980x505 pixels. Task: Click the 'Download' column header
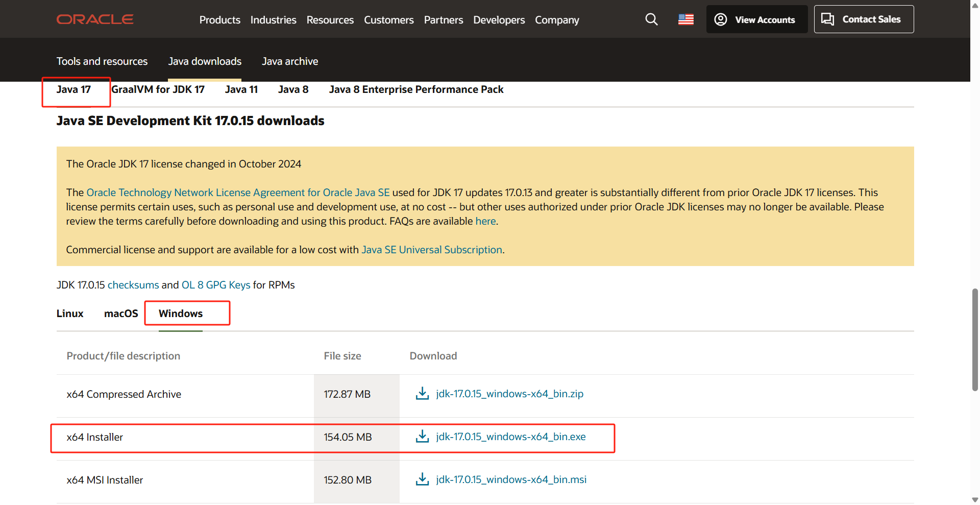tap(433, 356)
